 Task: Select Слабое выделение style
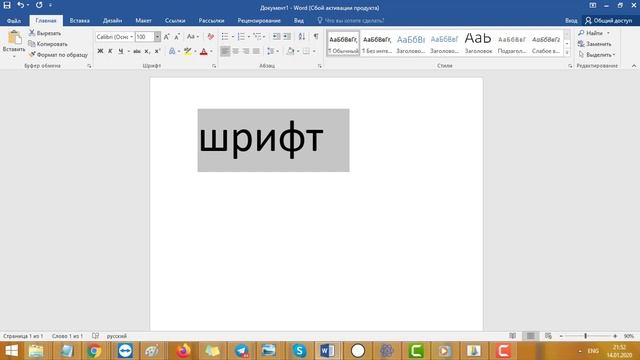click(546, 44)
